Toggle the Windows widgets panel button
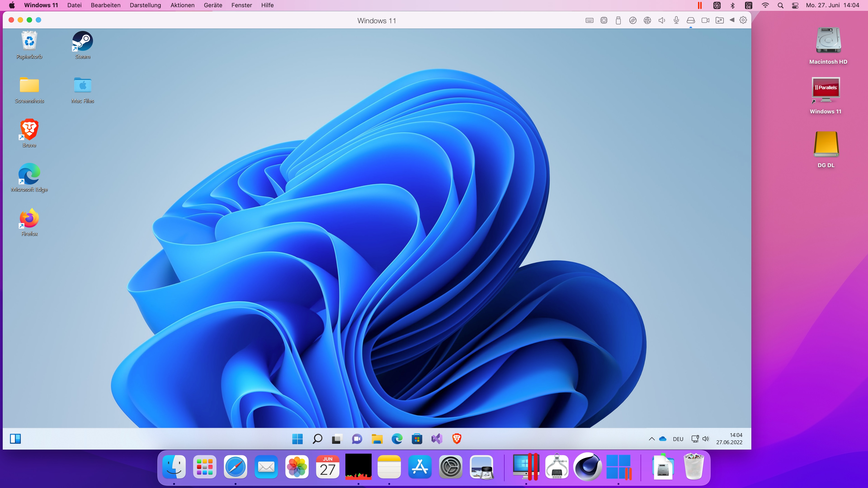 click(x=16, y=439)
